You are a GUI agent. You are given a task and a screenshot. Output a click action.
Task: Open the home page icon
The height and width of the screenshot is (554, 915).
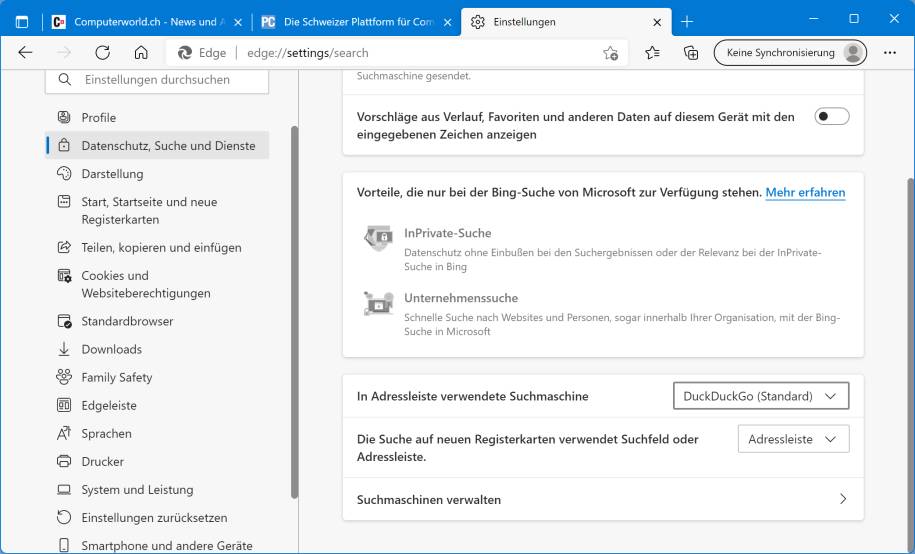(x=141, y=53)
